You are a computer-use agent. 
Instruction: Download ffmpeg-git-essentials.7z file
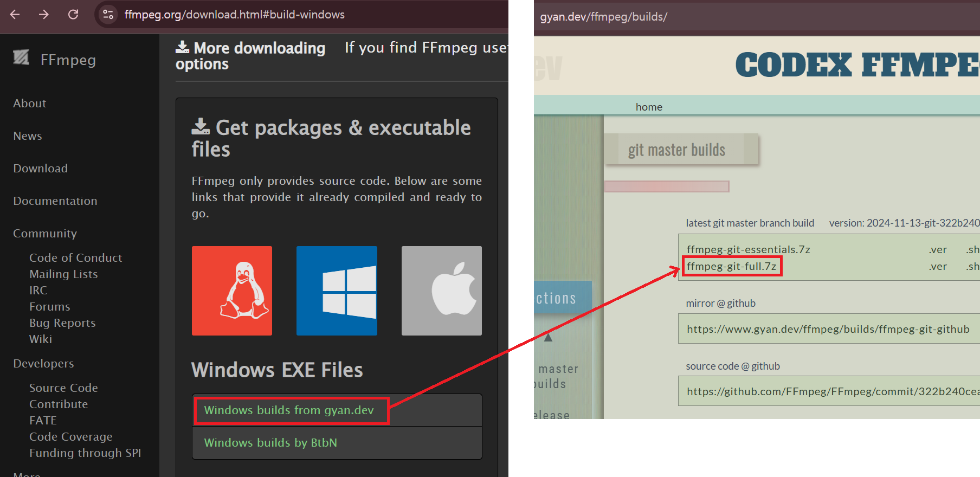pyautogui.click(x=748, y=250)
